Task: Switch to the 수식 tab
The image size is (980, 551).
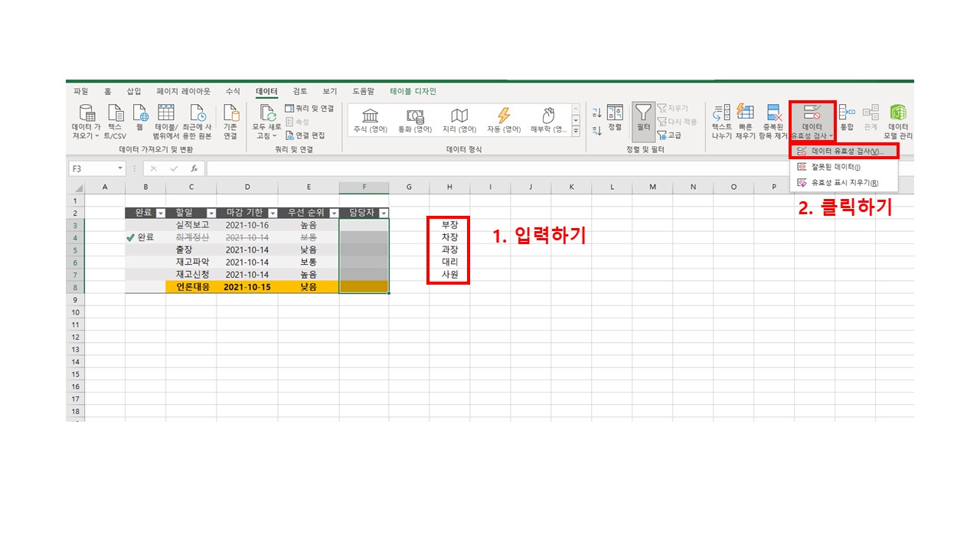Action: [233, 91]
